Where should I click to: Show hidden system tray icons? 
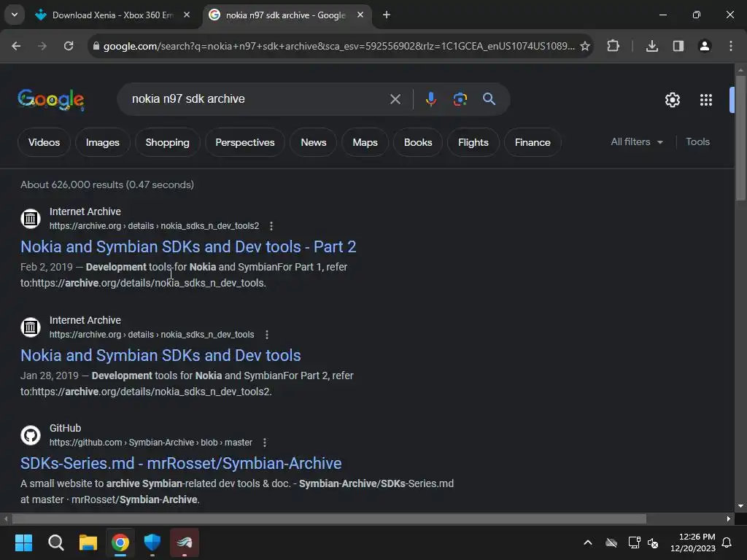tap(588, 542)
